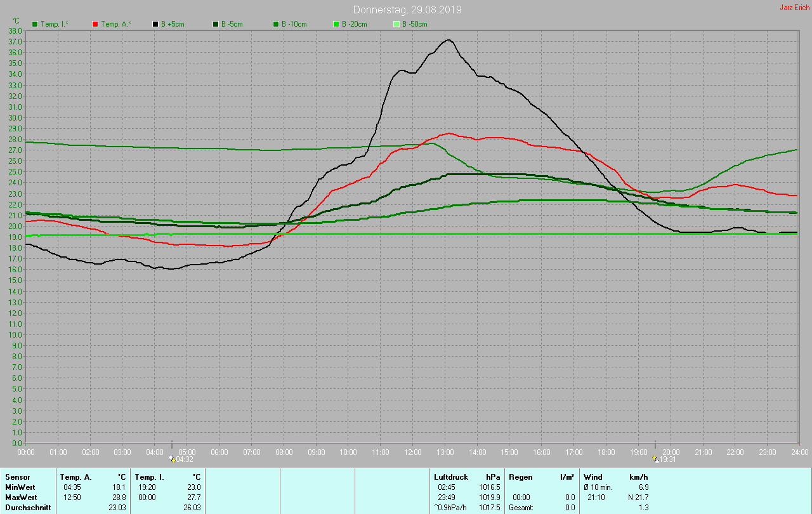This screenshot has width=812, height=514.
Task: Click the Temp. I. minimum time "19:20"
Action: pyautogui.click(x=147, y=487)
